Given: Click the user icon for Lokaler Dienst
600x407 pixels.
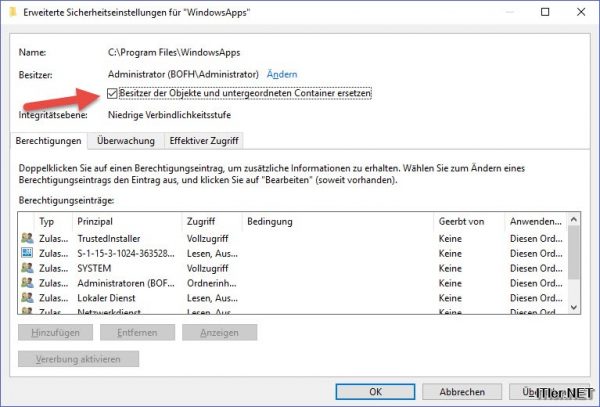Looking at the screenshot, I should click(x=26, y=299).
